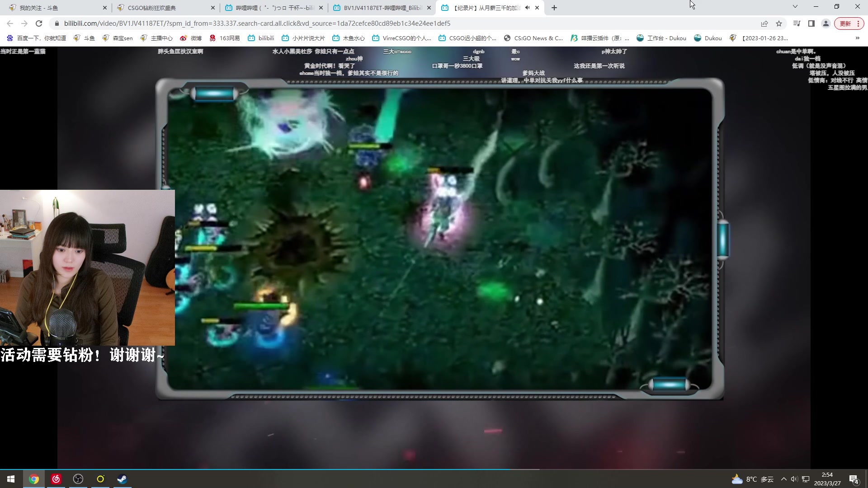Open the network status tray icon
Image resolution: width=868 pixels, height=488 pixels.
pos(806,479)
